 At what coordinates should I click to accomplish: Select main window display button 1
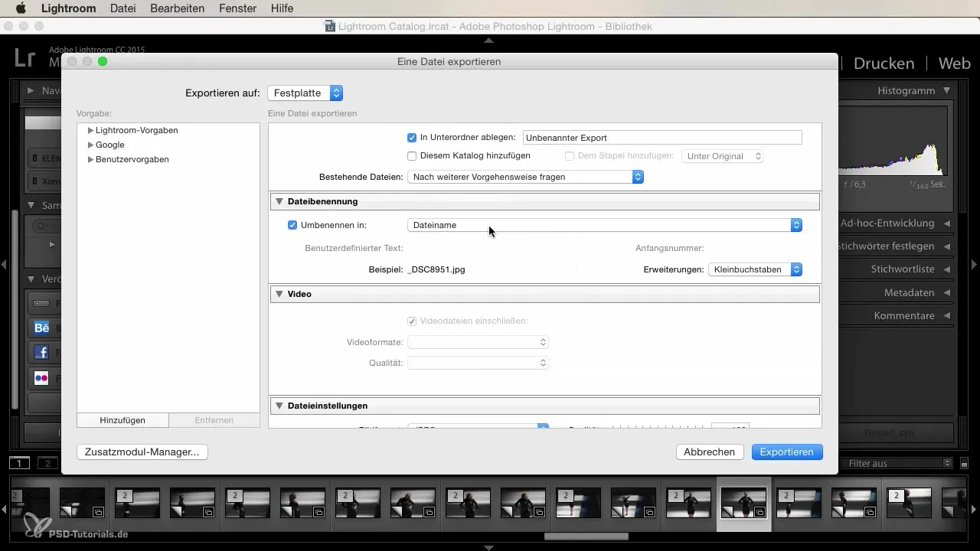(x=19, y=463)
